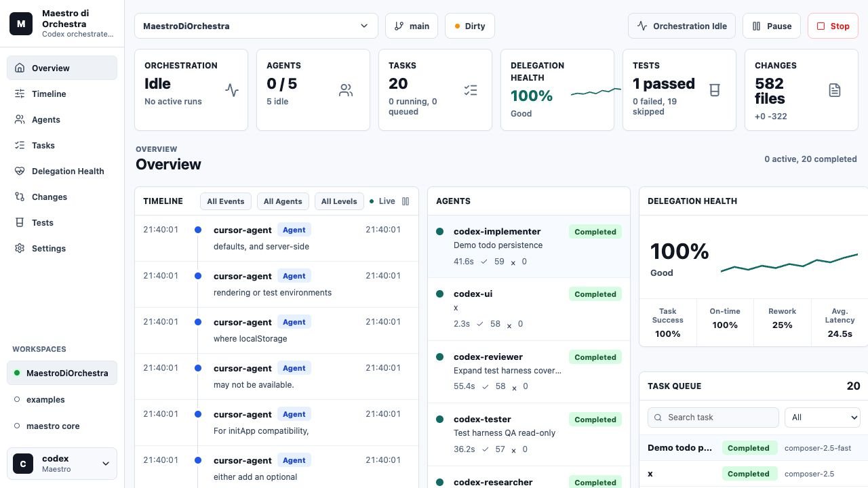Click the codex profile avatar
Screen dimensions: 868x488
23,464
